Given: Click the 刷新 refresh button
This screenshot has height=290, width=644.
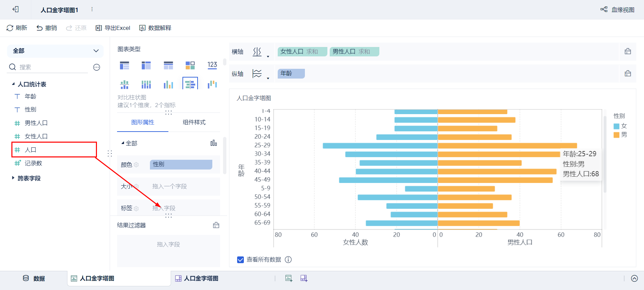Looking at the screenshot, I should [x=17, y=28].
